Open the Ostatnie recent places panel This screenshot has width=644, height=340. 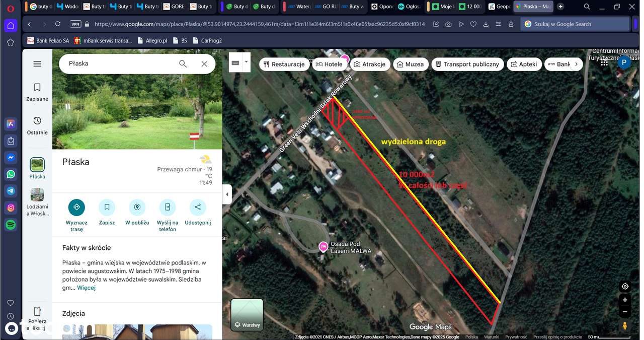[x=37, y=126]
